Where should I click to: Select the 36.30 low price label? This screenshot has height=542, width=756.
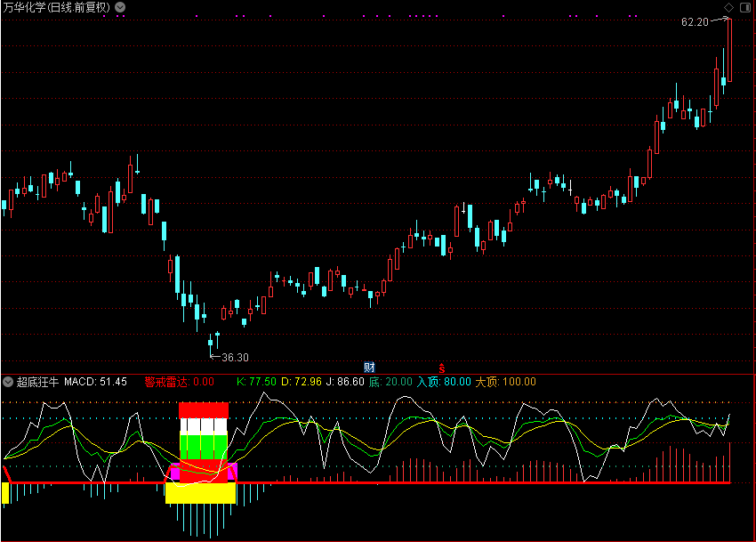pyautogui.click(x=236, y=358)
